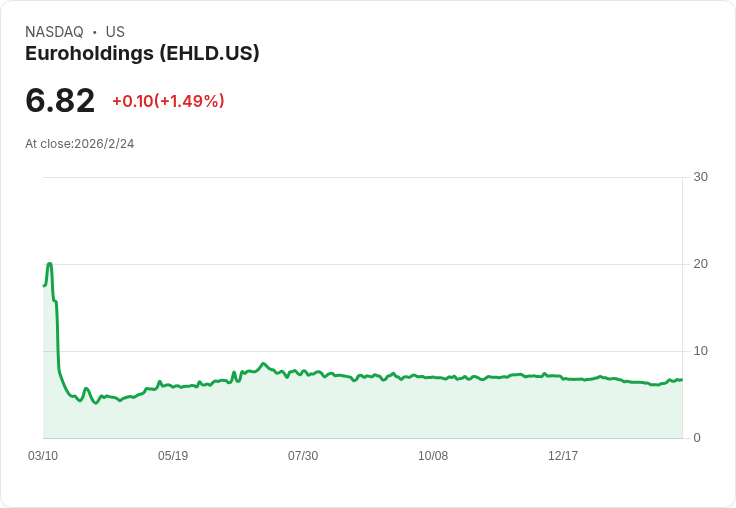Click the 10 value on the y-axis
The width and height of the screenshot is (736, 508).
(x=700, y=351)
